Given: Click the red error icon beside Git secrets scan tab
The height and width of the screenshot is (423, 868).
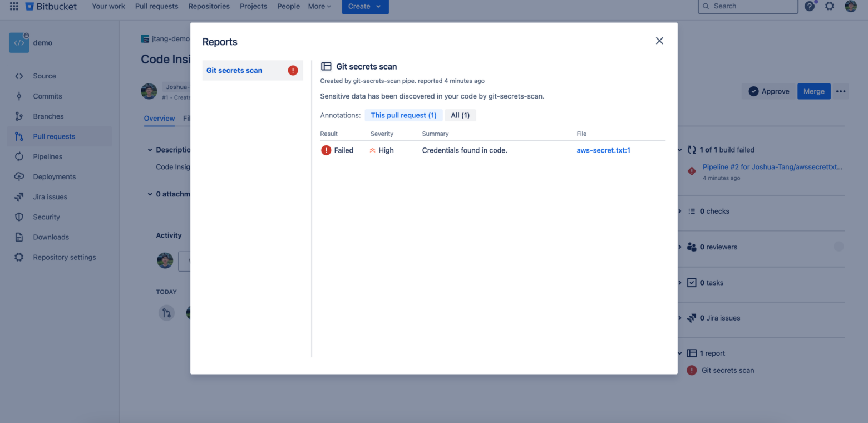Looking at the screenshot, I should click(293, 70).
